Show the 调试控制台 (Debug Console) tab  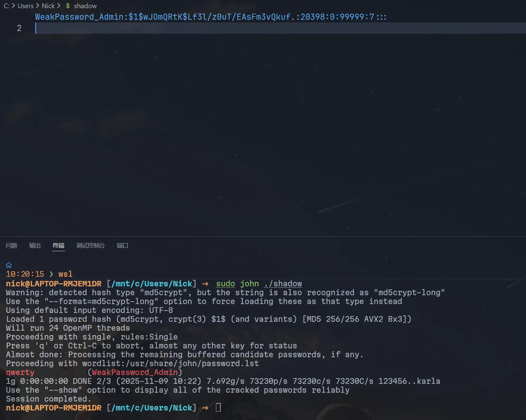click(90, 245)
